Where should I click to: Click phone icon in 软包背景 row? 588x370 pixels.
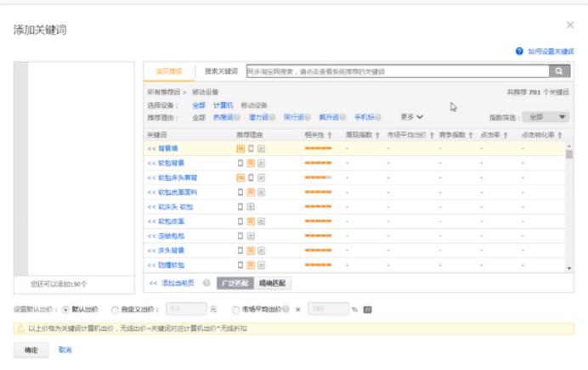coord(240,163)
